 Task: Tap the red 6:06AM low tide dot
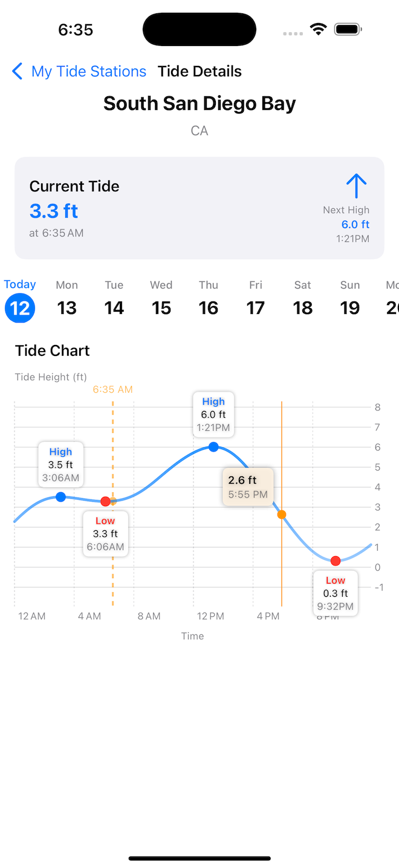click(x=105, y=501)
